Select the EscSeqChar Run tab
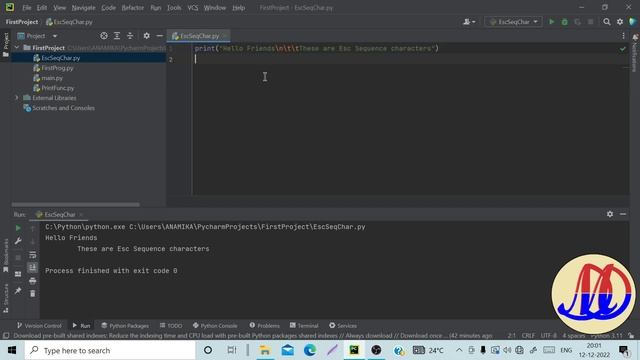Screen dimensions: 640x360 (59, 214)
